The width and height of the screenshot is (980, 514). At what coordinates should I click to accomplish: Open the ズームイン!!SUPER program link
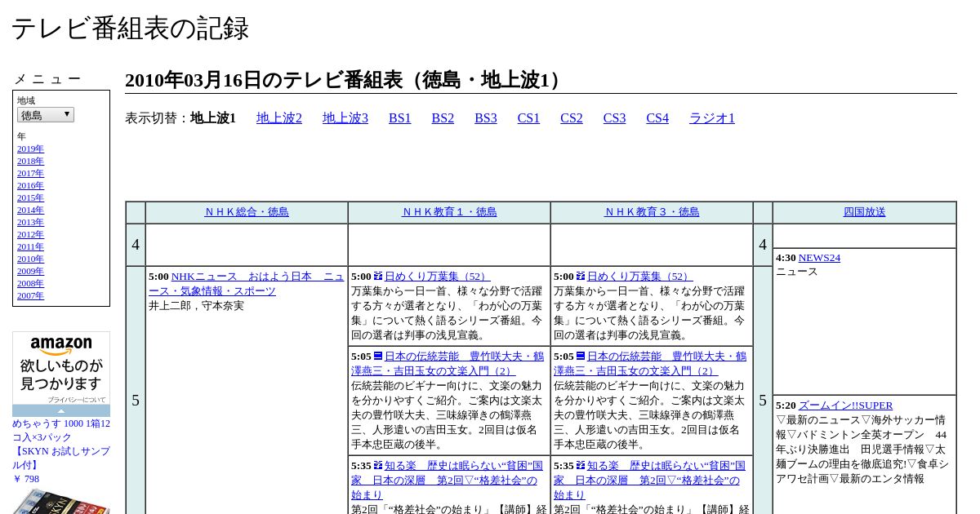845,405
